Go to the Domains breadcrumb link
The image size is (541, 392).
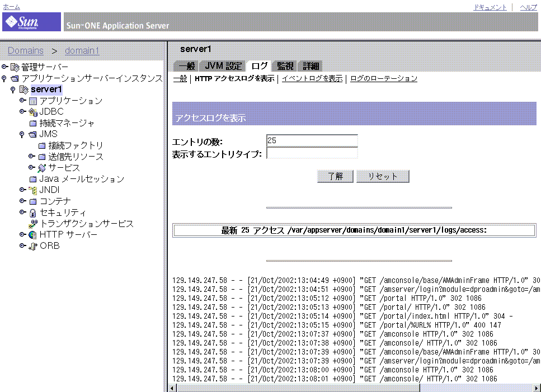pyautogui.click(x=26, y=51)
